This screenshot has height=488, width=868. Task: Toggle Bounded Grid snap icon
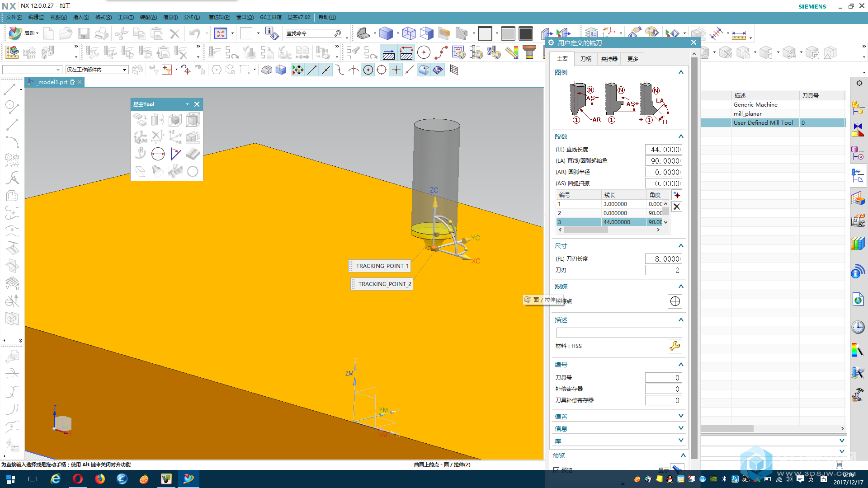click(454, 70)
